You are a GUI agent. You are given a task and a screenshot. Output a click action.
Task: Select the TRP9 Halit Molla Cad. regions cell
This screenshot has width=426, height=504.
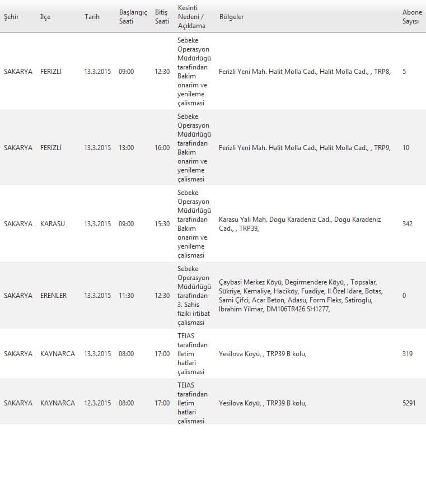tap(305, 148)
